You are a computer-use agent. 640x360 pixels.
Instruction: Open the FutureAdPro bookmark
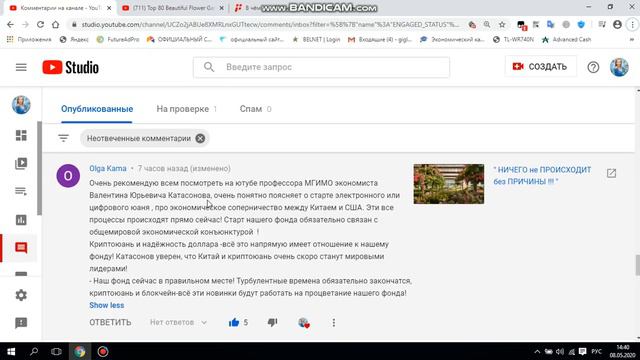click(x=118, y=40)
